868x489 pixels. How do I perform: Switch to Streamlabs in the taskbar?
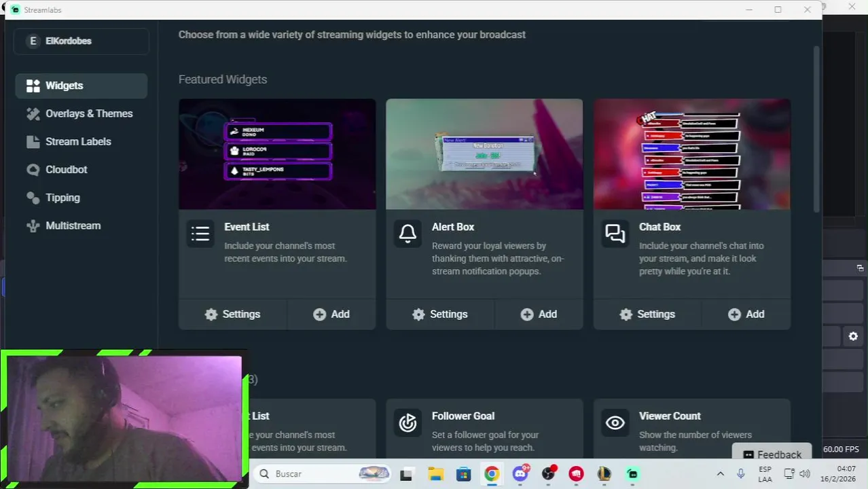click(633, 474)
